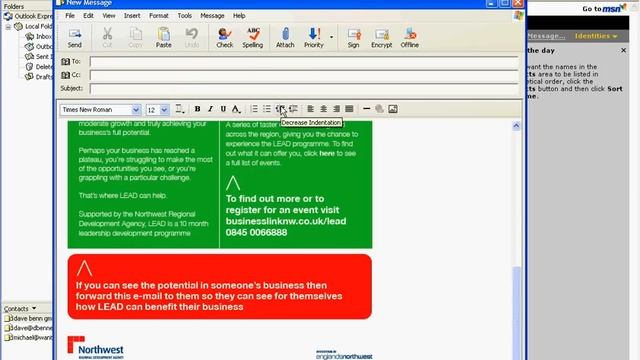Open the View menu
The width and height of the screenshot is (640, 360).
tap(109, 16)
